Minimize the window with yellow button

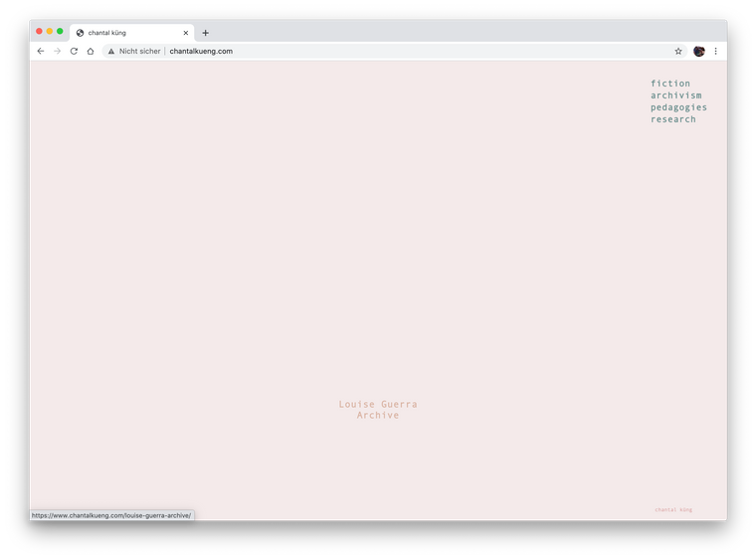50,32
